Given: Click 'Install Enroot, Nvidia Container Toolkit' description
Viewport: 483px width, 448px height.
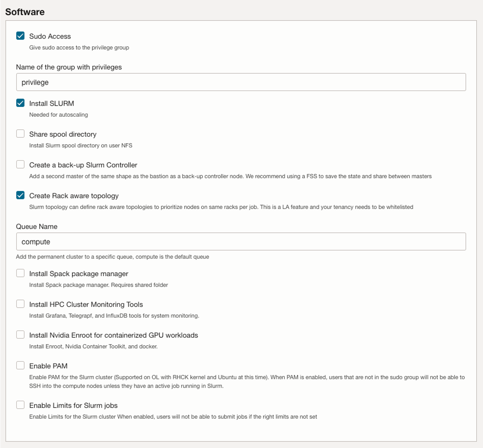Looking at the screenshot, I should pyautogui.click(x=93, y=346).
